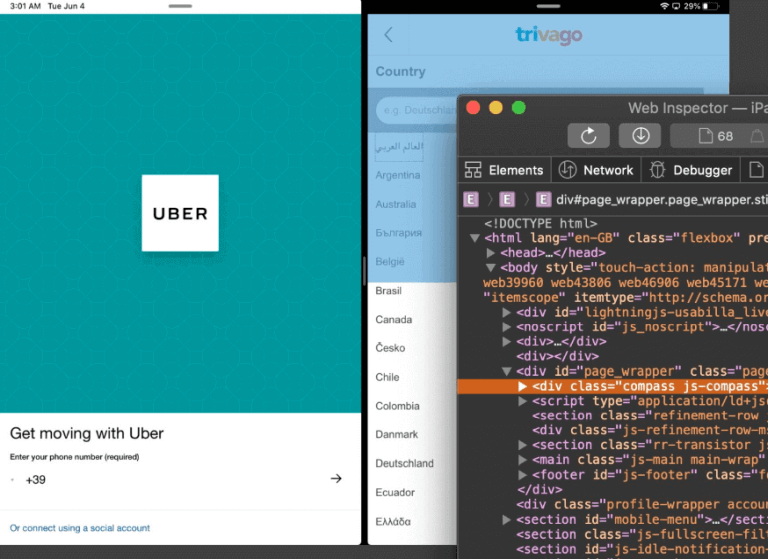The height and width of the screenshot is (559, 768).
Task: Select Colombia in country list
Action: coord(397,406)
